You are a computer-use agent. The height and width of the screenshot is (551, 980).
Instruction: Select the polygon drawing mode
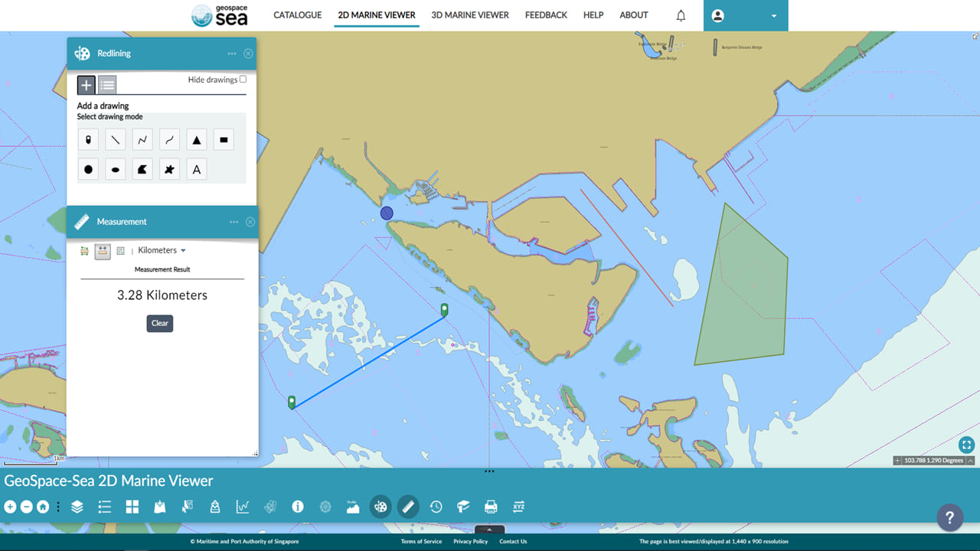click(x=142, y=169)
